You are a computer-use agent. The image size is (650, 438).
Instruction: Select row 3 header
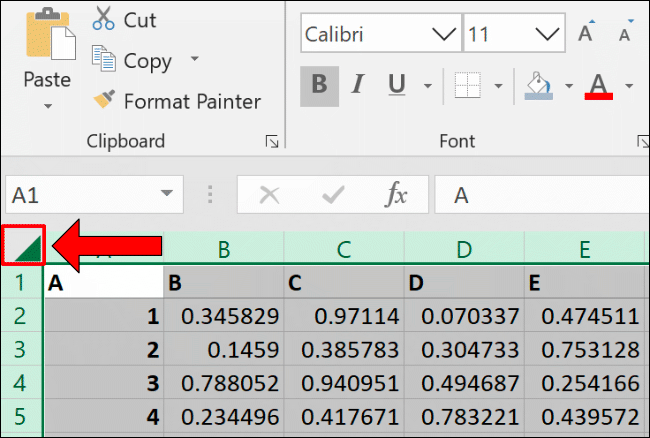[x=21, y=350]
